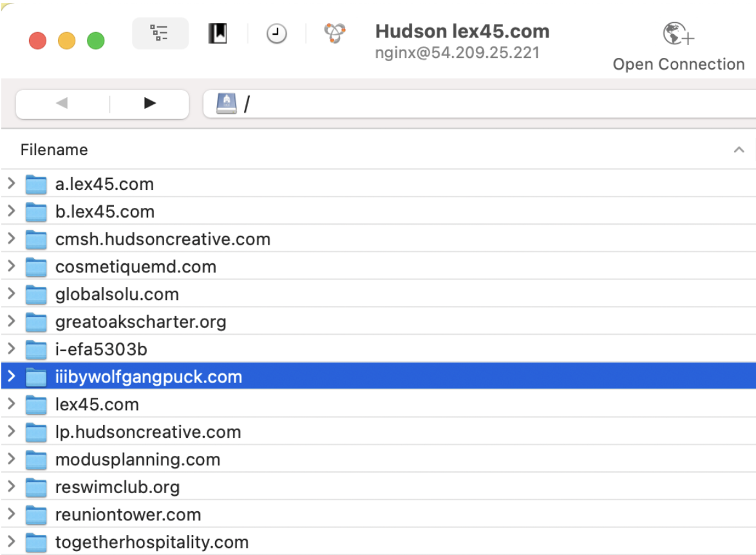Open the Bonjour browser
Image resolution: width=756 pixels, height=555 pixels.
[x=335, y=33]
